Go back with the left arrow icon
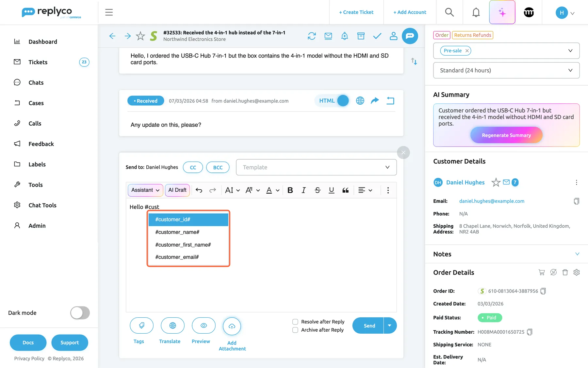Image resolution: width=588 pixels, height=368 pixels. (x=112, y=36)
